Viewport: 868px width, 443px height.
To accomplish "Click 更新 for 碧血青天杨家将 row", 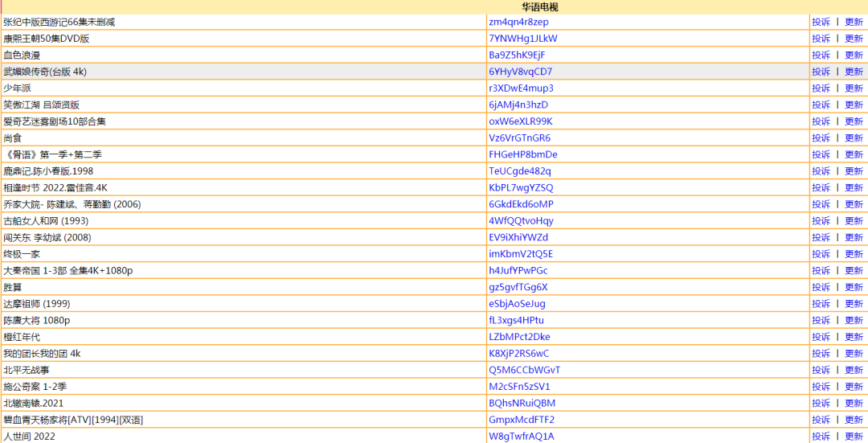I will tap(854, 420).
